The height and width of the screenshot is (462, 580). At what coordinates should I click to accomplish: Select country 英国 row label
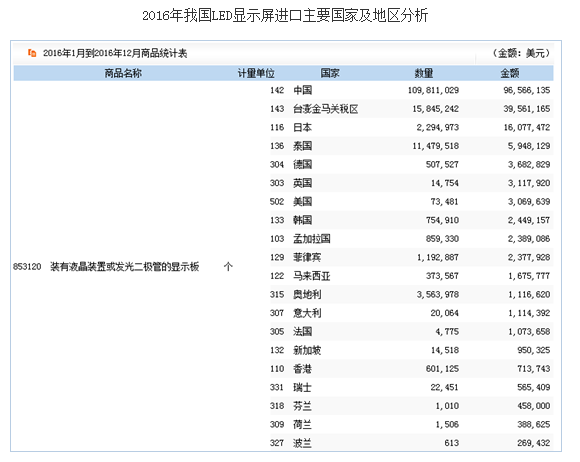click(x=303, y=183)
